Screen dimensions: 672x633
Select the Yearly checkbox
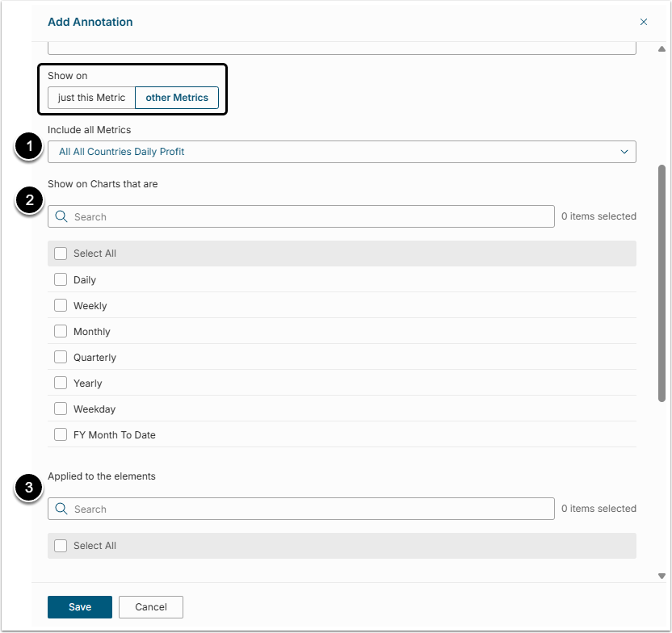click(61, 384)
